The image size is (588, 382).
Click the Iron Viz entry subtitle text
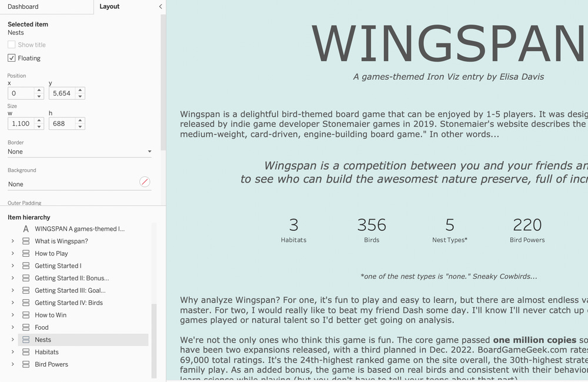click(449, 77)
